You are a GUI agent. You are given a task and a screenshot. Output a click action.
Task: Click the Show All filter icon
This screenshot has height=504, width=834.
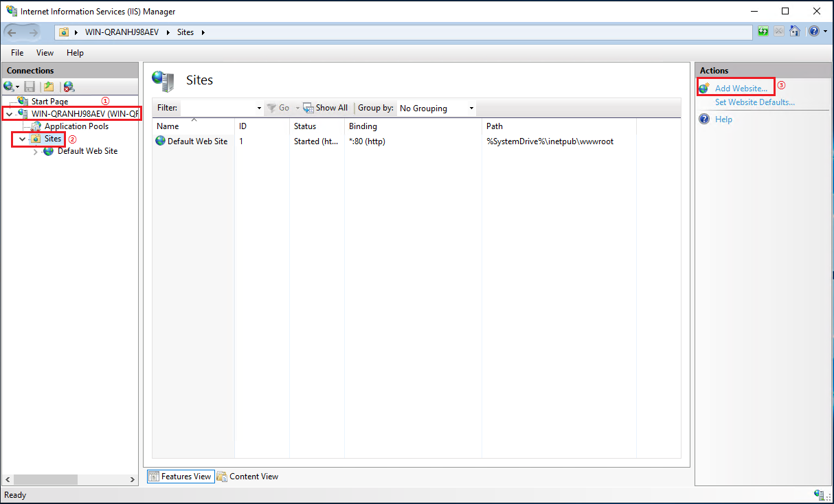(308, 108)
